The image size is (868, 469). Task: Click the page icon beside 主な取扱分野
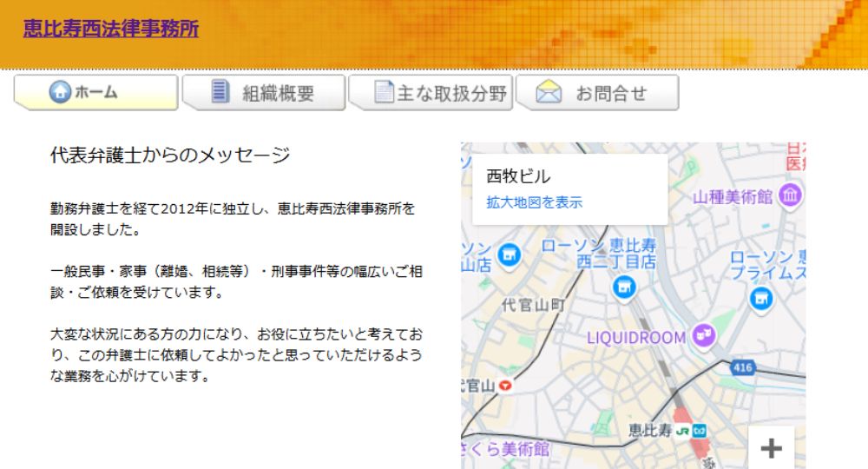[384, 92]
